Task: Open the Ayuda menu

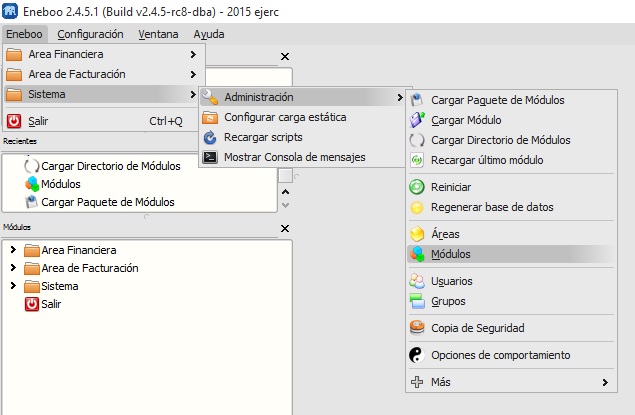Action: coord(209,34)
